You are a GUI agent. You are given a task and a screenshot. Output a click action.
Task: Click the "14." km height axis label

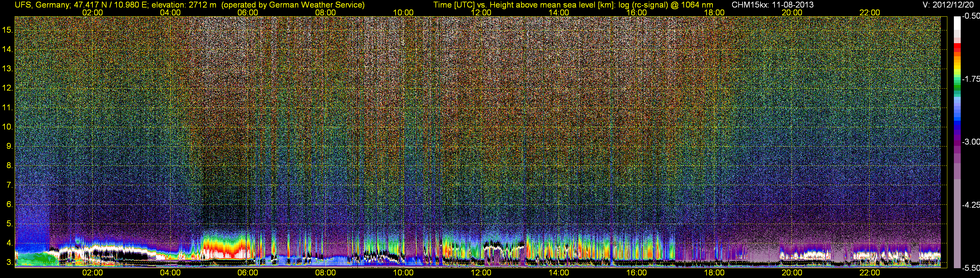[x=7, y=49]
